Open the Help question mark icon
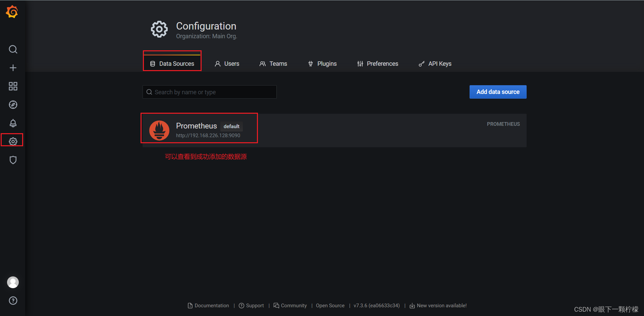The height and width of the screenshot is (316, 644). click(x=13, y=301)
